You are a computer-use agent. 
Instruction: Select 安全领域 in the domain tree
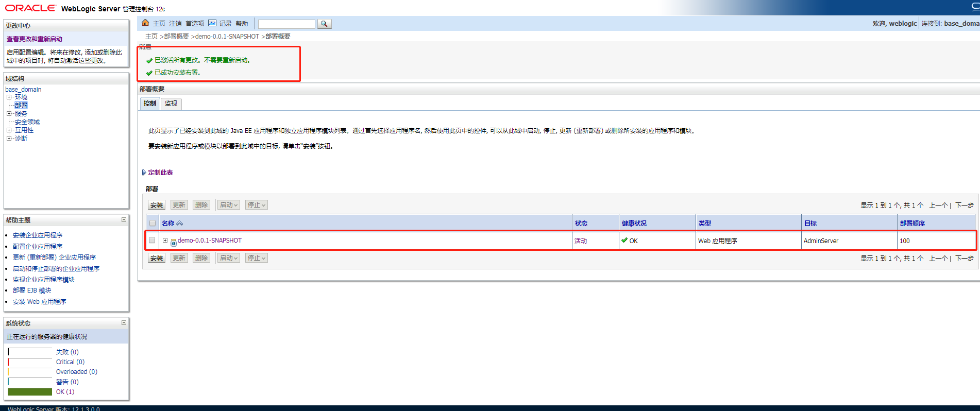(x=27, y=122)
